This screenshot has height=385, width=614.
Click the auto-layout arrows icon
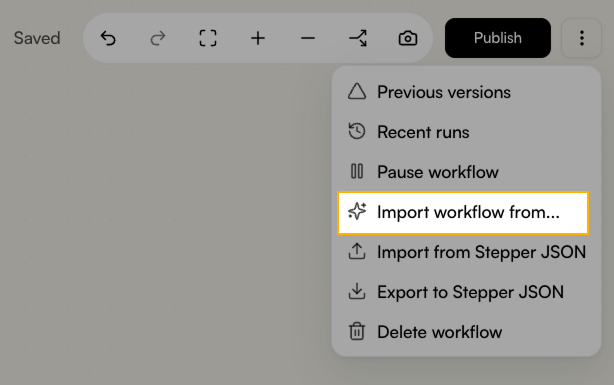(358, 38)
